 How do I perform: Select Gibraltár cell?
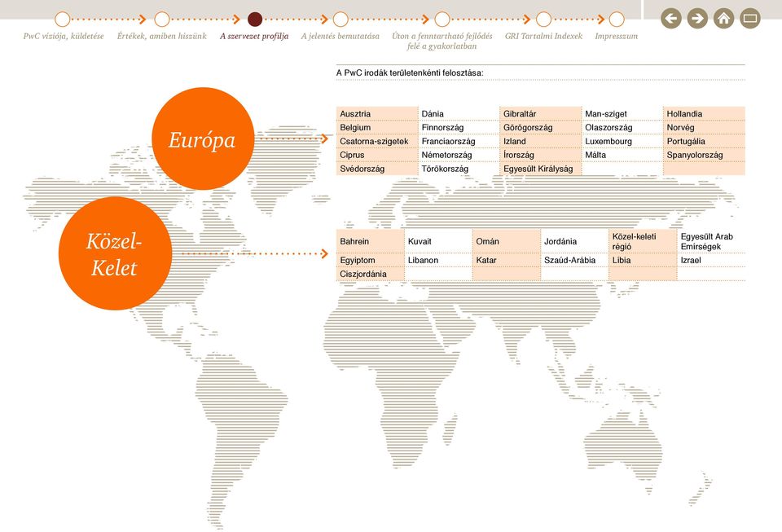point(541,114)
